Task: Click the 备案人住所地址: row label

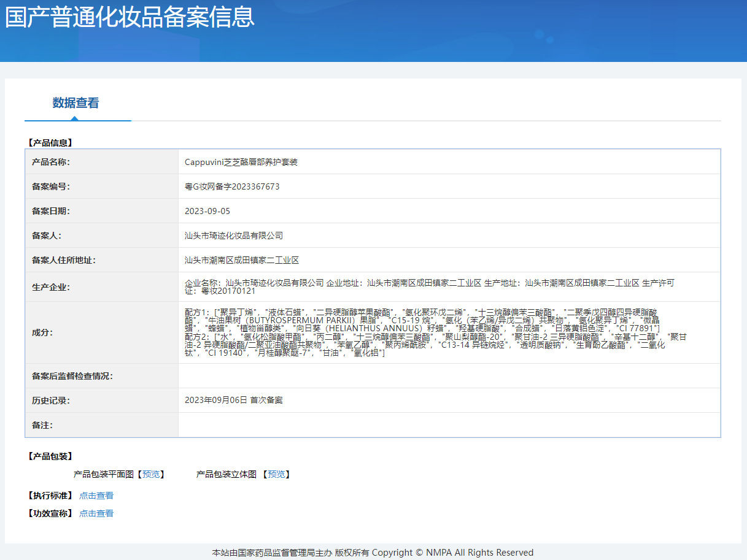Action: (64, 260)
